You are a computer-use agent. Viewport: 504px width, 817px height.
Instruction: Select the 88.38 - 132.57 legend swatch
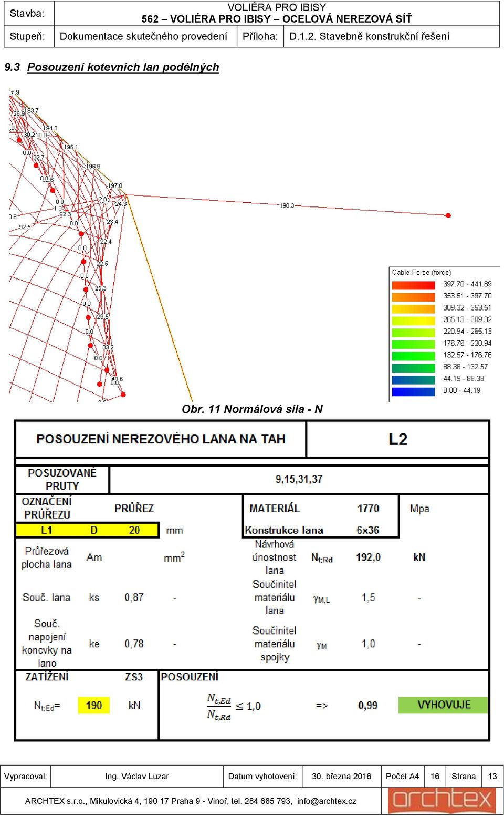(x=414, y=368)
